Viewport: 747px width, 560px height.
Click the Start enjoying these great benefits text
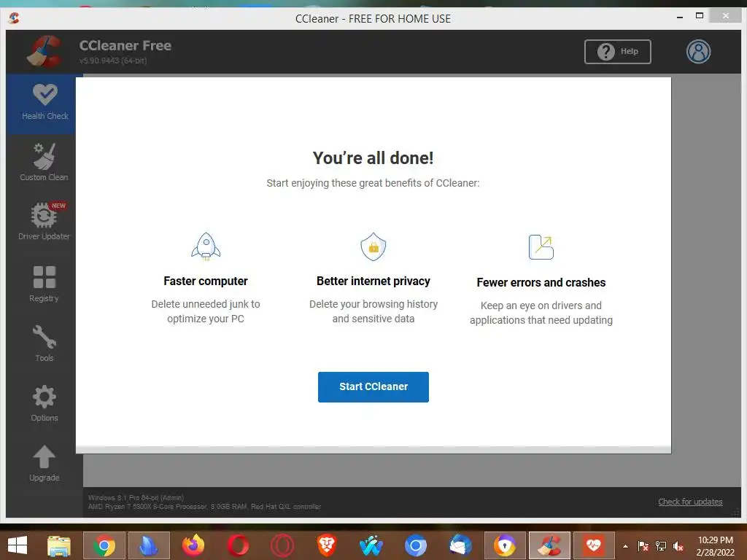point(373,183)
